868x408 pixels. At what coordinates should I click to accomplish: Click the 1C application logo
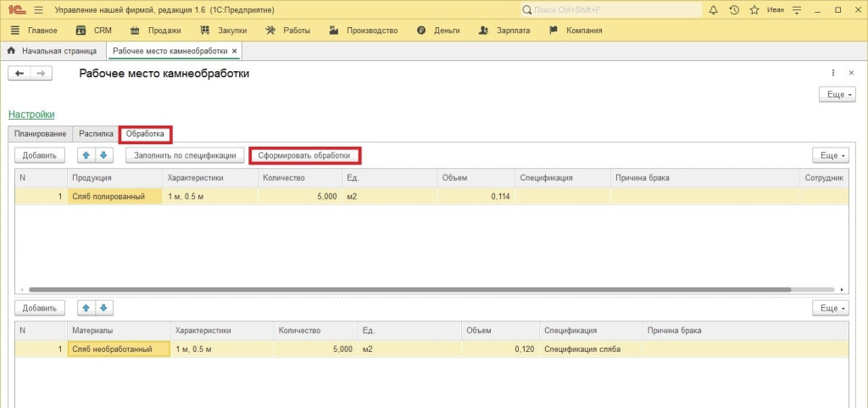pyautogui.click(x=18, y=10)
